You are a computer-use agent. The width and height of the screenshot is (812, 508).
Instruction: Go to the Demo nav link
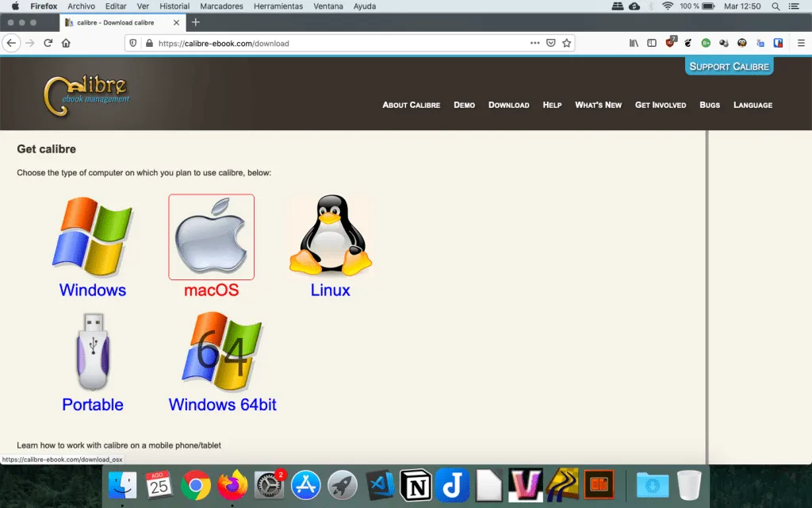pos(464,105)
